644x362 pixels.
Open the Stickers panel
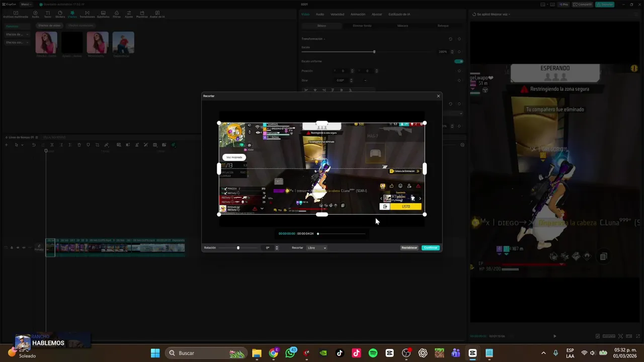[60, 14]
